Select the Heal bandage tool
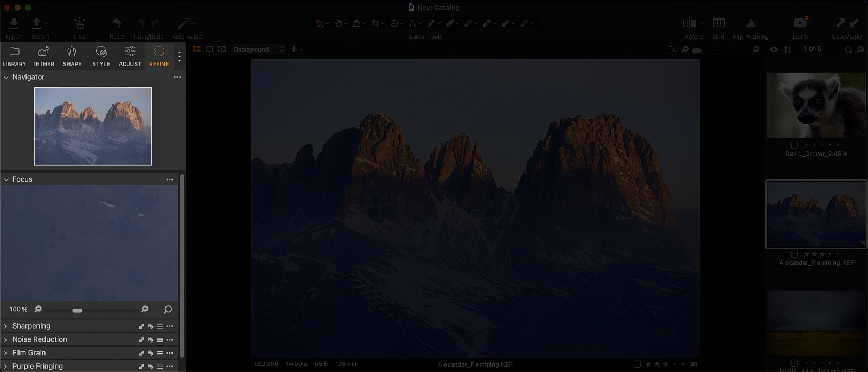Screen dimensions: 868x372 450,23
